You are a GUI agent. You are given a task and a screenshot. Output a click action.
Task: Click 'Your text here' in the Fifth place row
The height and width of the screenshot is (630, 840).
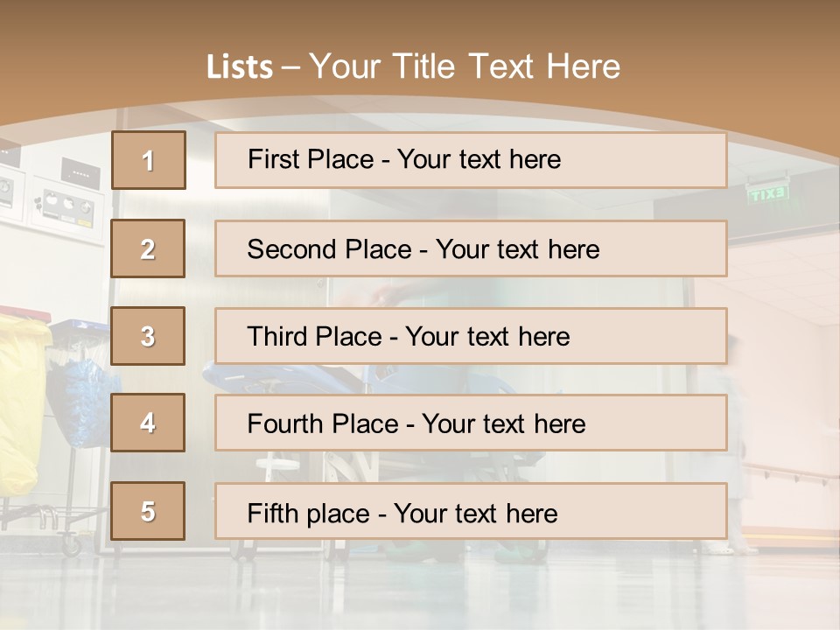pos(475,513)
